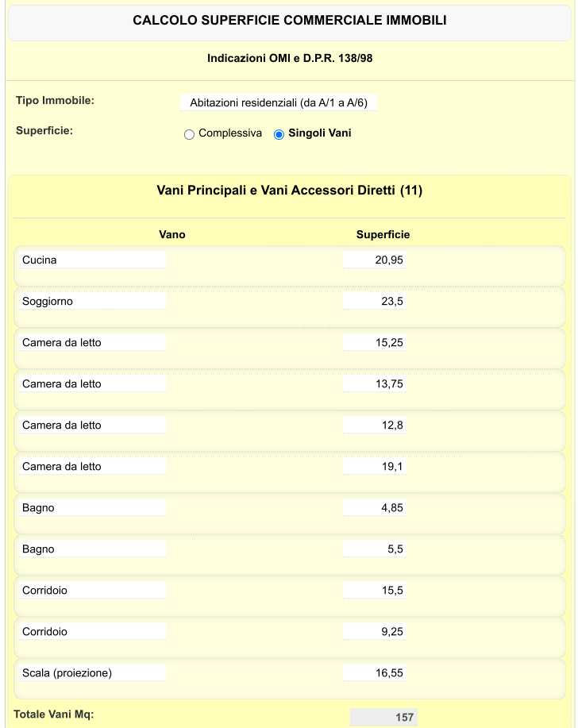578x728 pixels.
Task: Click the Corridoio surface field showing 15,5
Action: click(374, 590)
